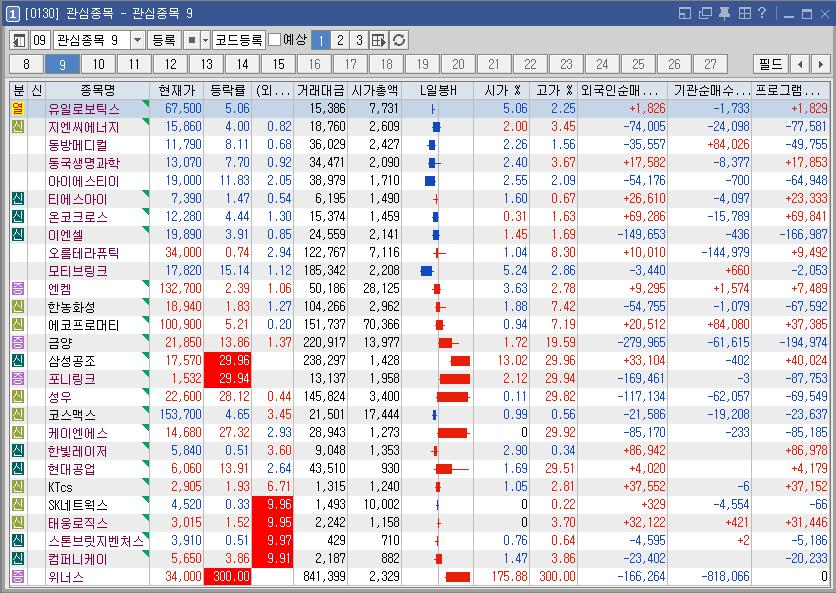This screenshot has width=836, height=593.
Task: Click the square stop button beside 등록
Action: coord(192,40)
